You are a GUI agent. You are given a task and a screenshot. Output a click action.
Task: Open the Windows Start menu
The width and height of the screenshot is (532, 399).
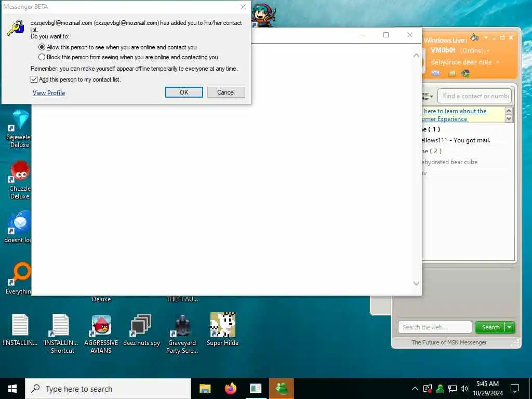pyautogui.click(x=12, y=389)
